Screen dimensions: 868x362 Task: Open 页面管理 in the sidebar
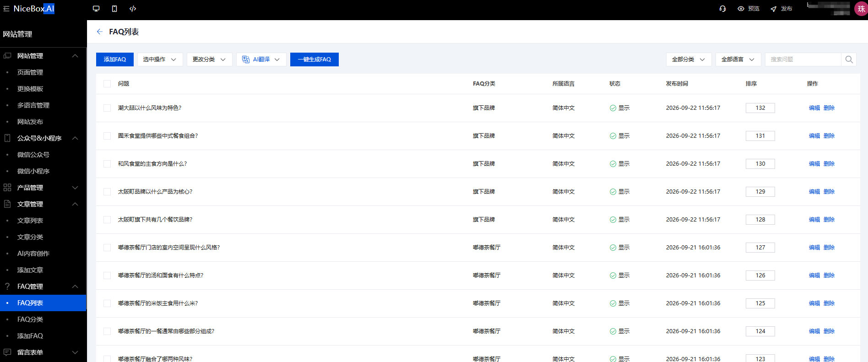pyautogui.click(x=30, y=72)
